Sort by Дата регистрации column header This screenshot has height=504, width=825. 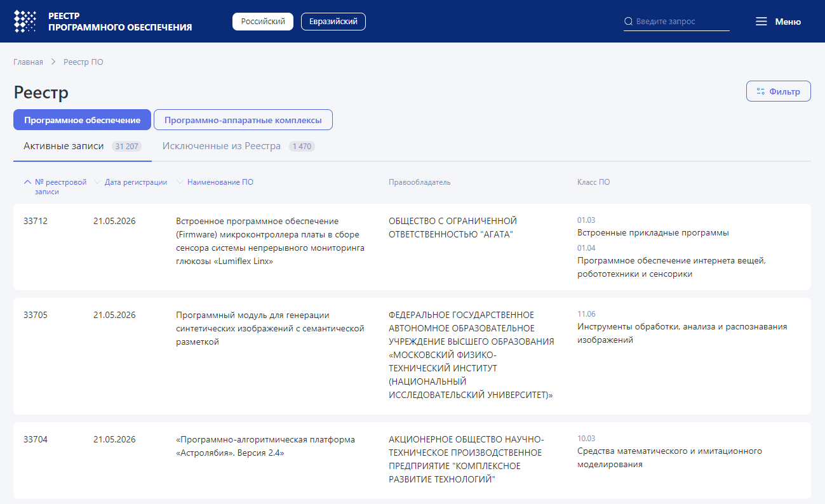pos(136,182)
